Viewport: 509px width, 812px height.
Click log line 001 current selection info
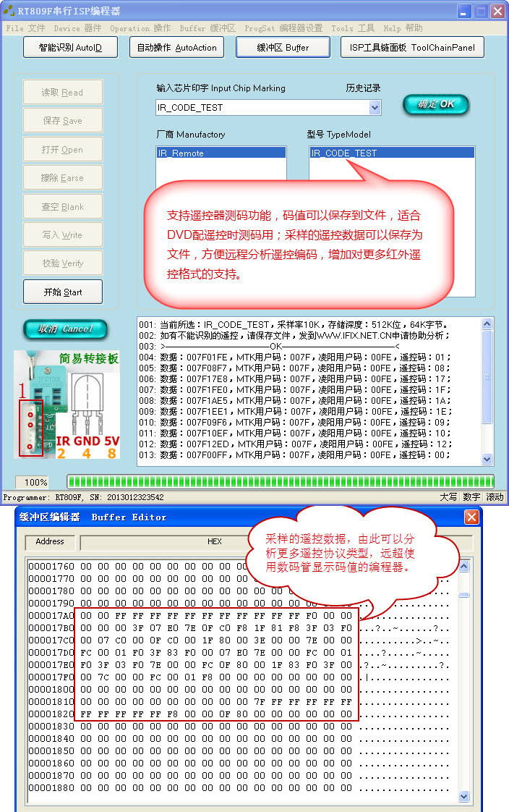[294, 324]
